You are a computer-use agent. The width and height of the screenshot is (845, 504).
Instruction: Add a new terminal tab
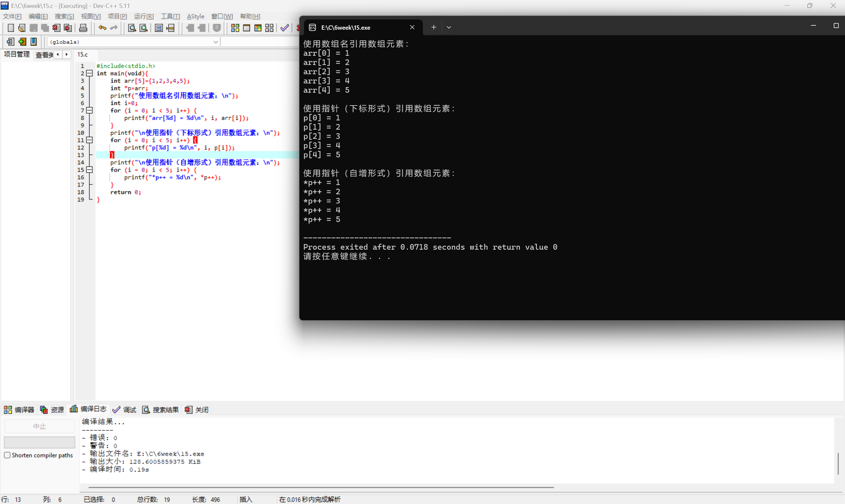[434, 27]
